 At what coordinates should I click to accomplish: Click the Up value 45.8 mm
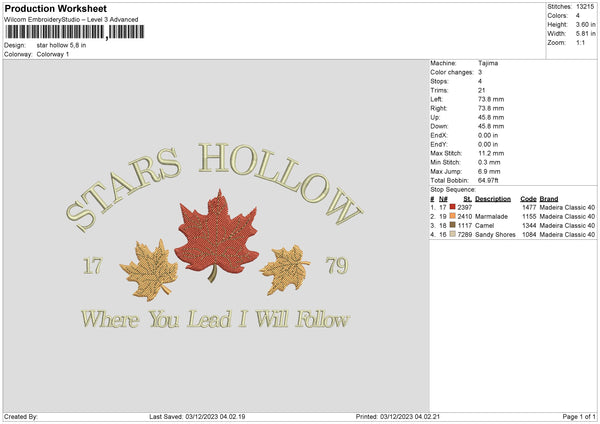491,117
